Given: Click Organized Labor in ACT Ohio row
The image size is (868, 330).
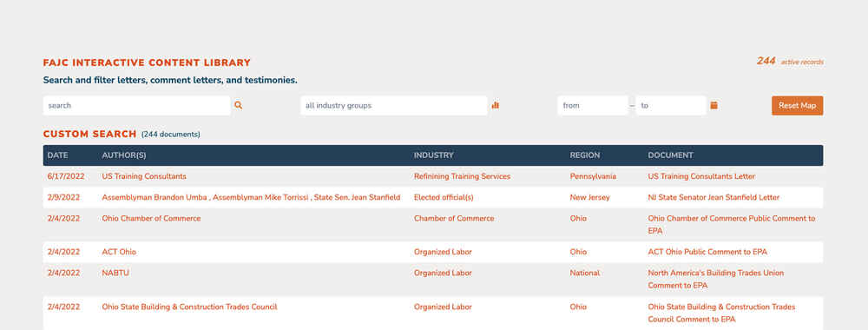Looking at the screenshot, I should pos(443,252).
